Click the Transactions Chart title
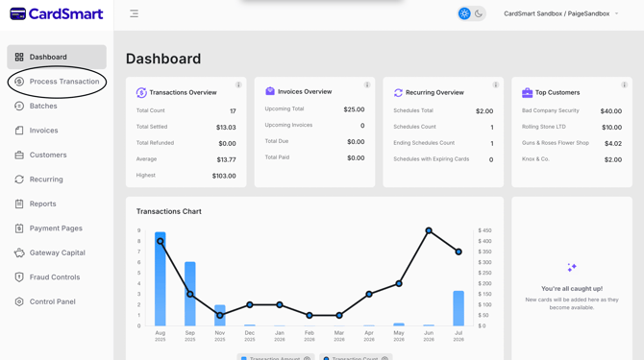Image resolution: width=644 pixels, height=360 pixels. tap(169, 211)
